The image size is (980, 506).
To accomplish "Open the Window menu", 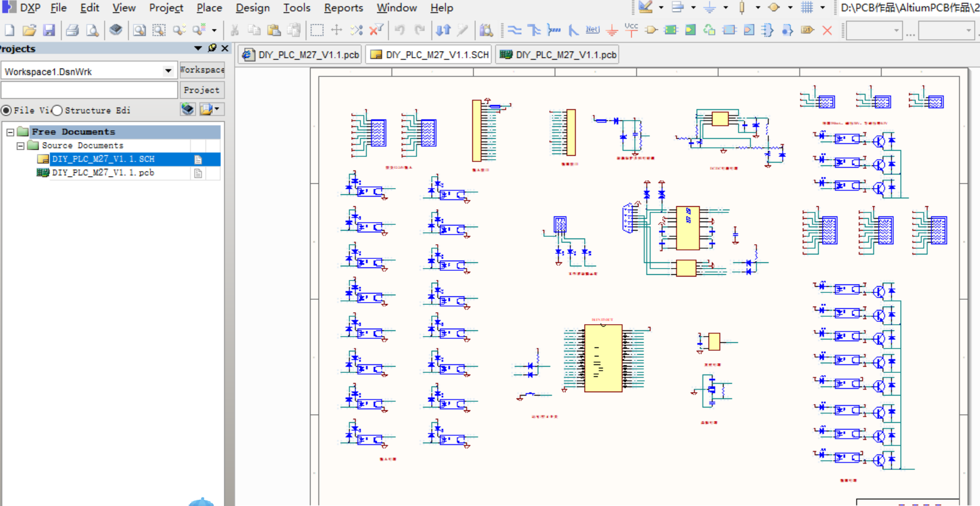I will [397, 8].
